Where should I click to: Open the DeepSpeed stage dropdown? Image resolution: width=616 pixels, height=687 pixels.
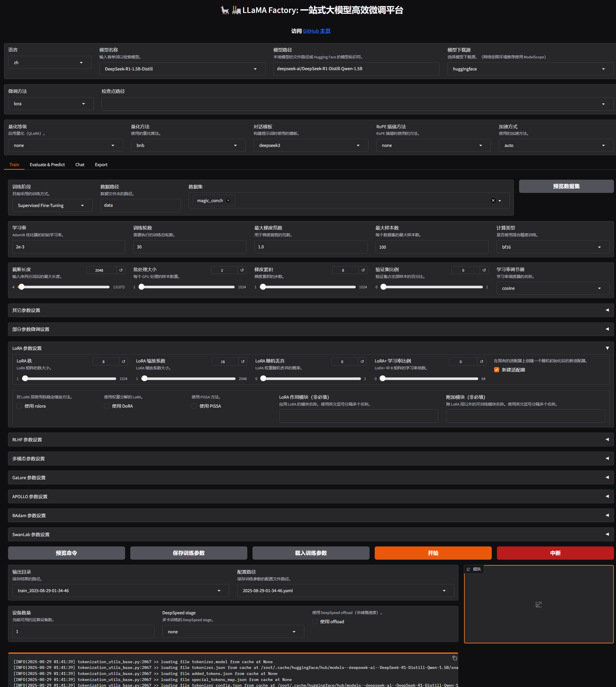[x=233, y=632]
